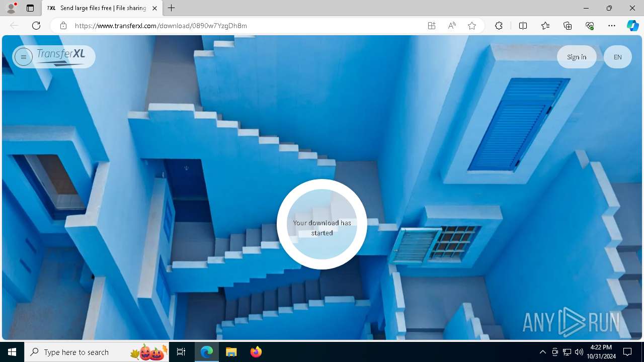Open the tab actions menu

[x=30, y=8]
